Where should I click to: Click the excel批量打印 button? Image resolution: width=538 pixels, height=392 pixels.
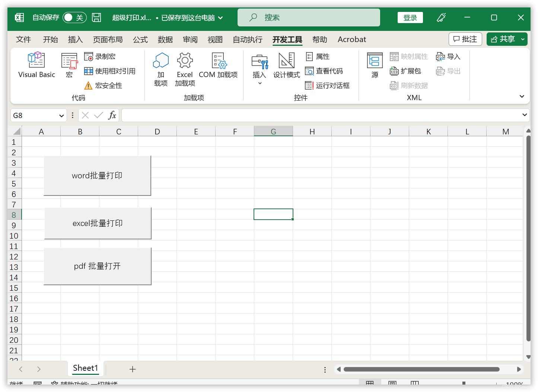(98, 223)
